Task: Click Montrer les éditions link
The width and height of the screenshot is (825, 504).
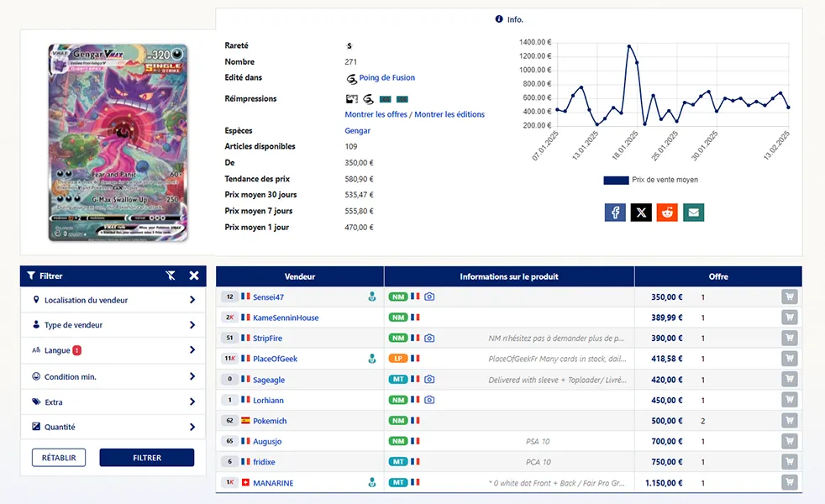Action: point(449,114)
